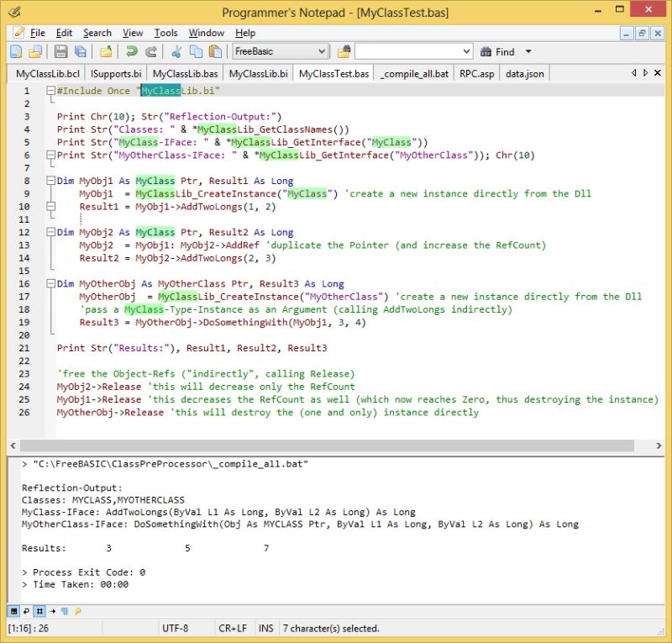
Task: Minimize the inner document window
Action: [x=626, y=33]
